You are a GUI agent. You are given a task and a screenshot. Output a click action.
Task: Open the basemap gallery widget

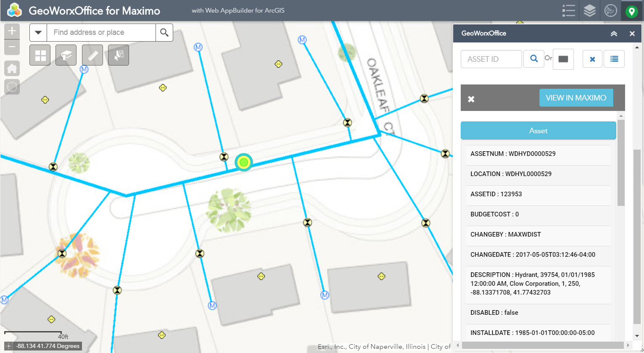pos(40,55)
